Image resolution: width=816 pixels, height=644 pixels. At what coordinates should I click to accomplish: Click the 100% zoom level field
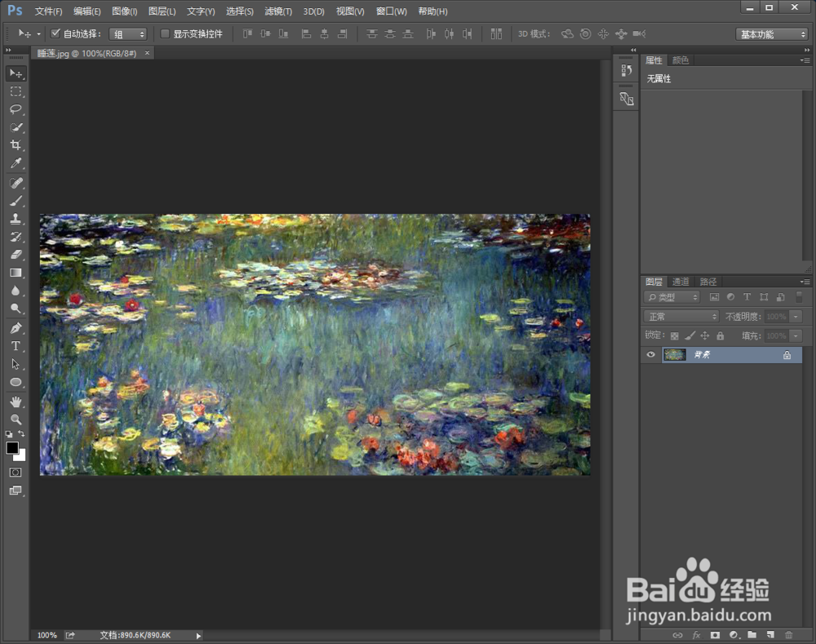click(x=47, y=635)
